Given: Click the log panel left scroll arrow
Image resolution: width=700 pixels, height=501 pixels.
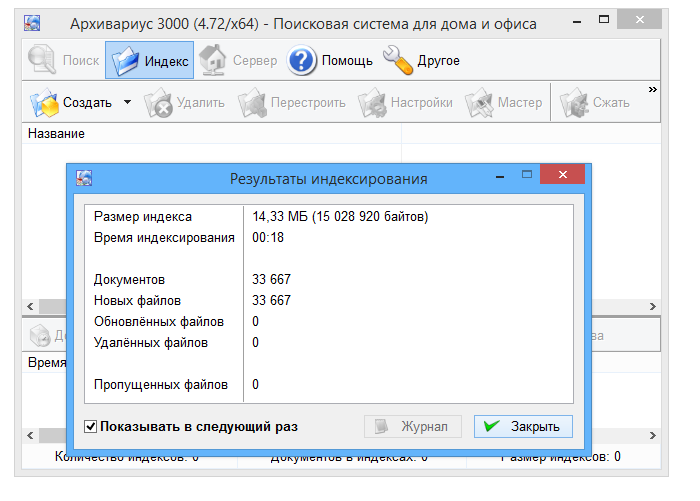Looking at the screenshot, I should (30, 435).
